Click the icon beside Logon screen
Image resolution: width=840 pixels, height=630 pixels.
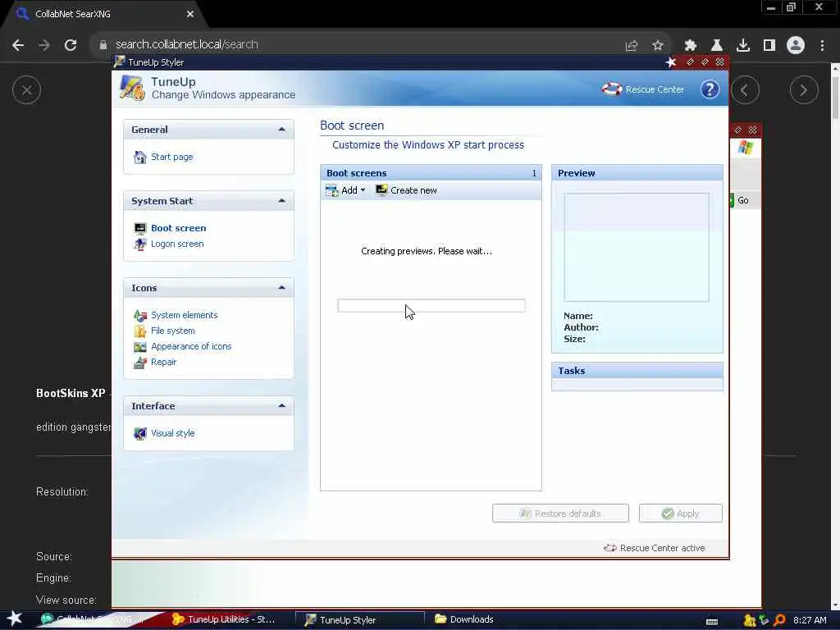tap(139, 244)
